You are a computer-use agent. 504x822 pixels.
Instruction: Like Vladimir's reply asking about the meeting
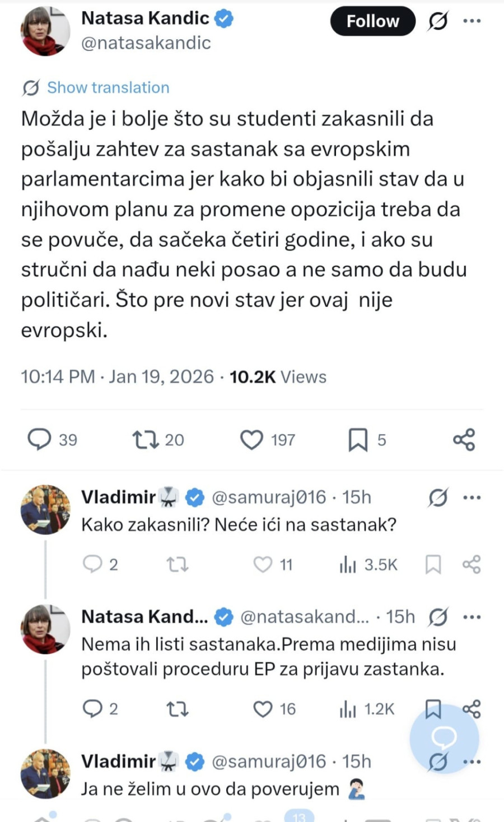[262, 565]
